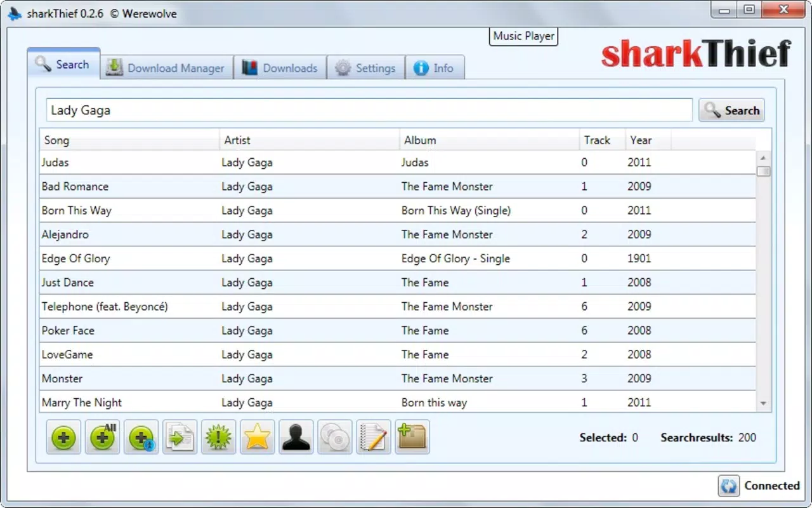Open the Downloads tab
The width and height of the screenshot is (812, 508).
[280, 68]
